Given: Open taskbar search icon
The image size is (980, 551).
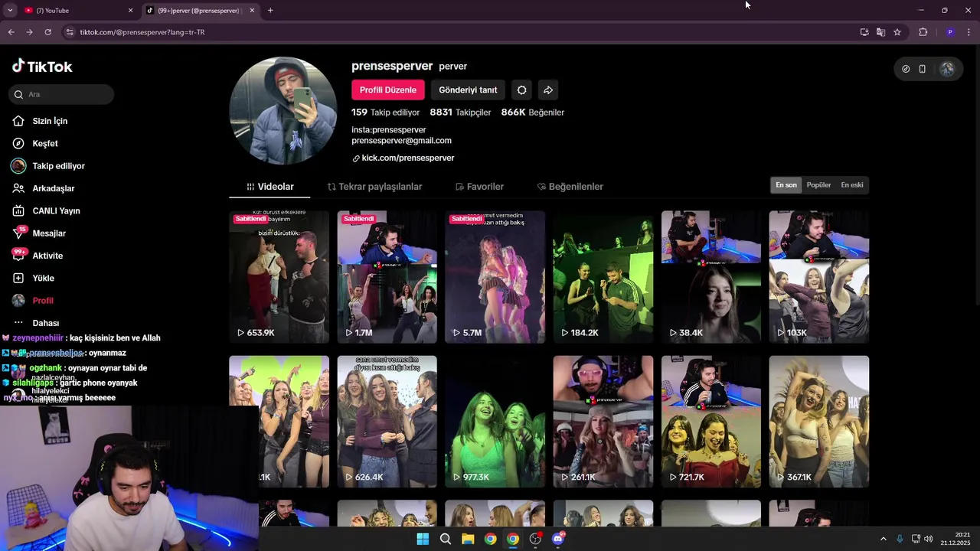Looking at the screenshot, I should [x=445, y=539].
